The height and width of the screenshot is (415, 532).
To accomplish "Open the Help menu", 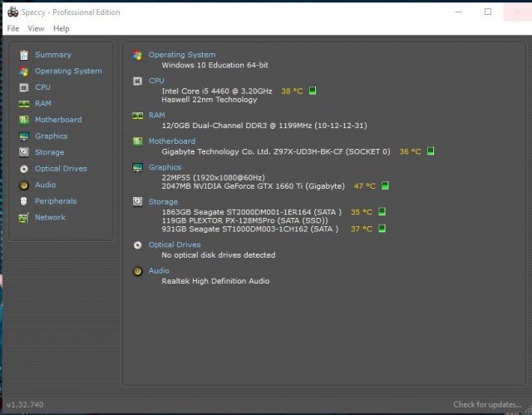I will (x=62, y=28).
